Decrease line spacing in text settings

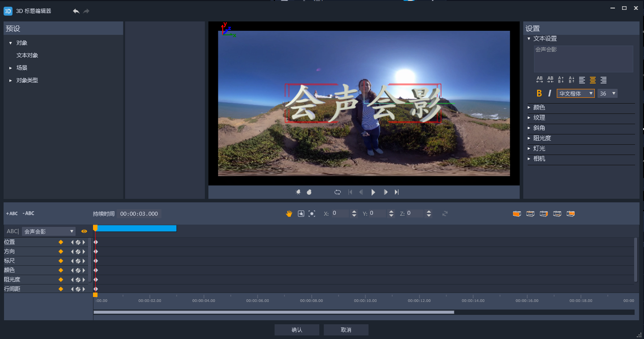(x=572, y=80)
